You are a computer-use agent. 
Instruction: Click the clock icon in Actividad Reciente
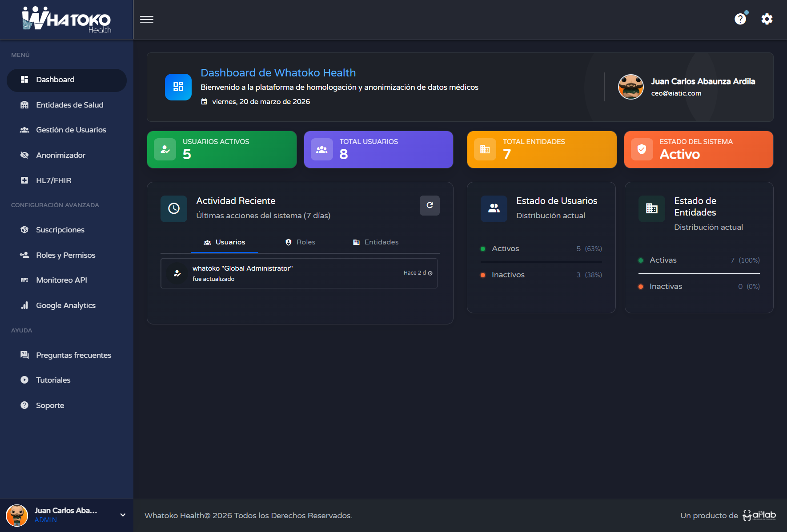[x=174, y=208]
